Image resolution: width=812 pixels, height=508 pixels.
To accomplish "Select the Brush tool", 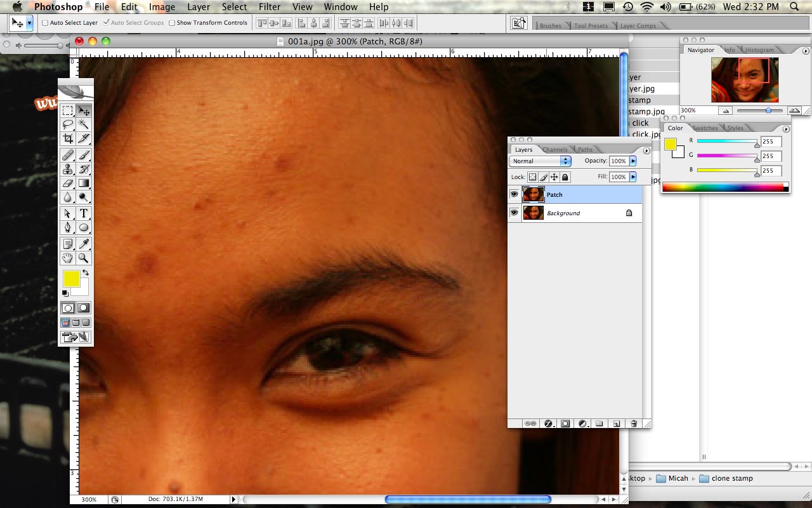I will coord(83,155).
